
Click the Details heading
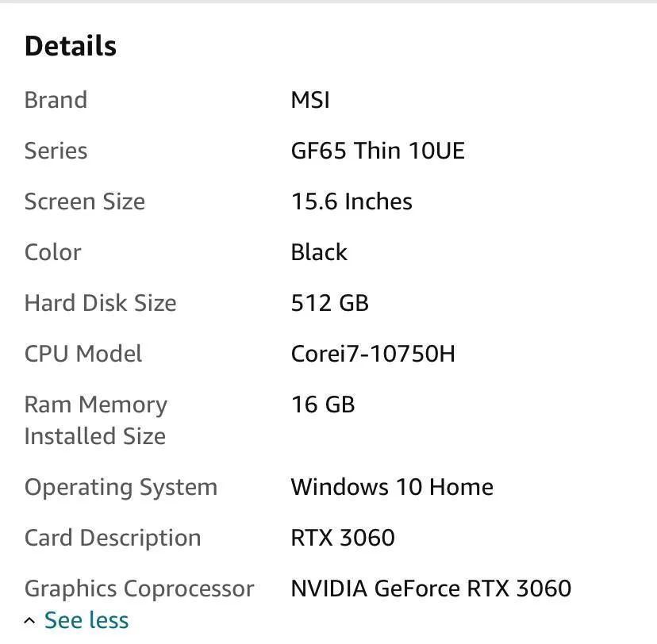[71, 46]
